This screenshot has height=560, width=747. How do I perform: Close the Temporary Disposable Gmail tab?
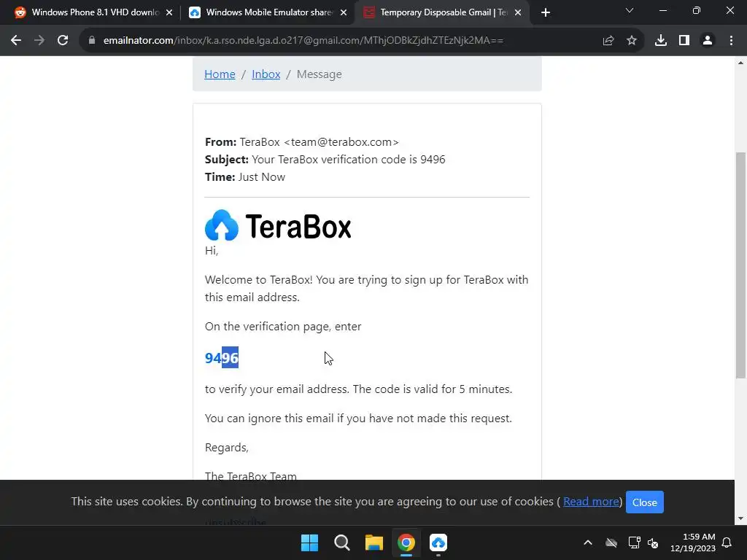click(x=518, y=13)
